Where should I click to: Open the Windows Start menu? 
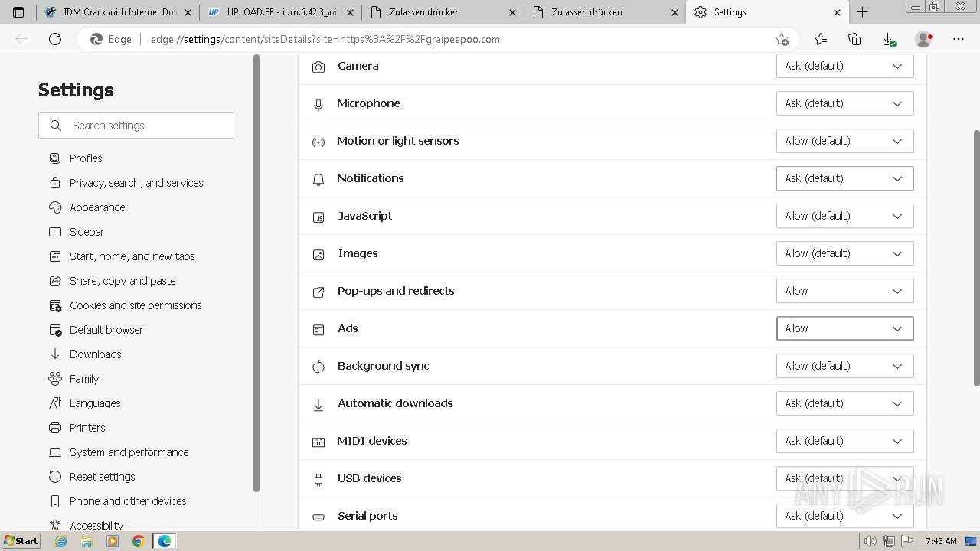pos(21,541)
